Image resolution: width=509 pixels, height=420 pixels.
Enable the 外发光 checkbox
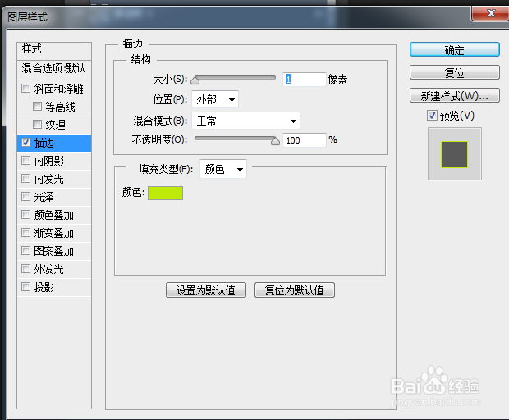(25, 268)
